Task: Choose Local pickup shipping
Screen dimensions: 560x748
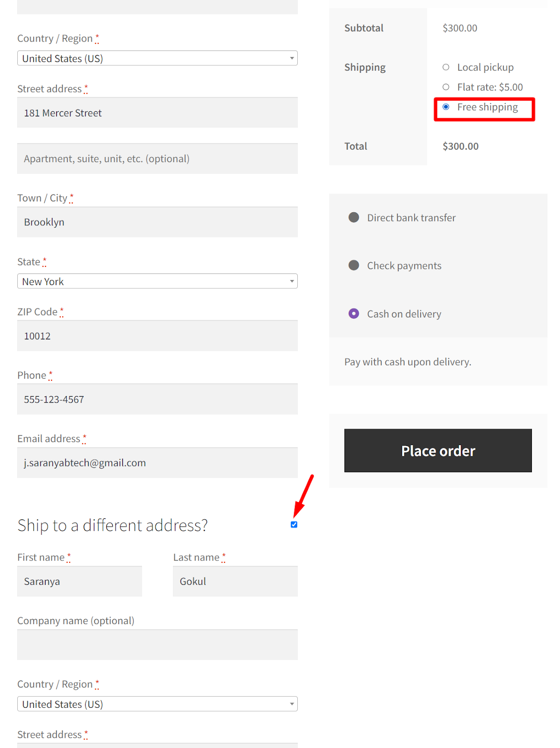Action: click(446, 67)
